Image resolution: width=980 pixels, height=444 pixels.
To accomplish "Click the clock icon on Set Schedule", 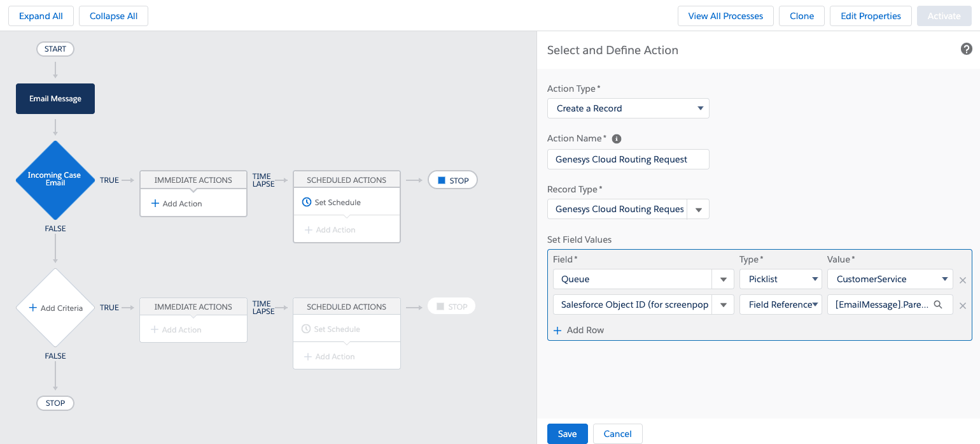I will (x=306, y=201).
